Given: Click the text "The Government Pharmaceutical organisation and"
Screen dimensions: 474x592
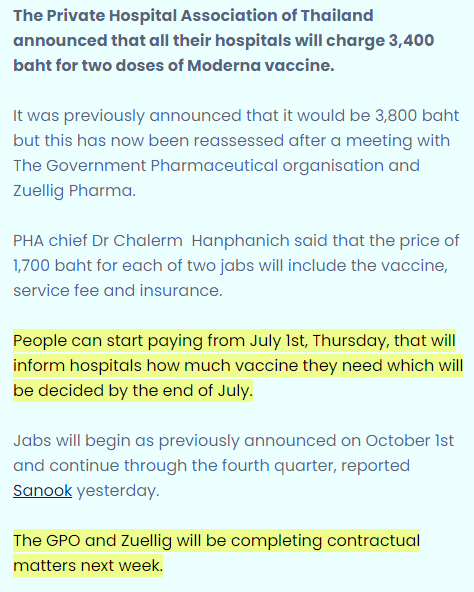Looking at the screenshot, I should [216, 166].
